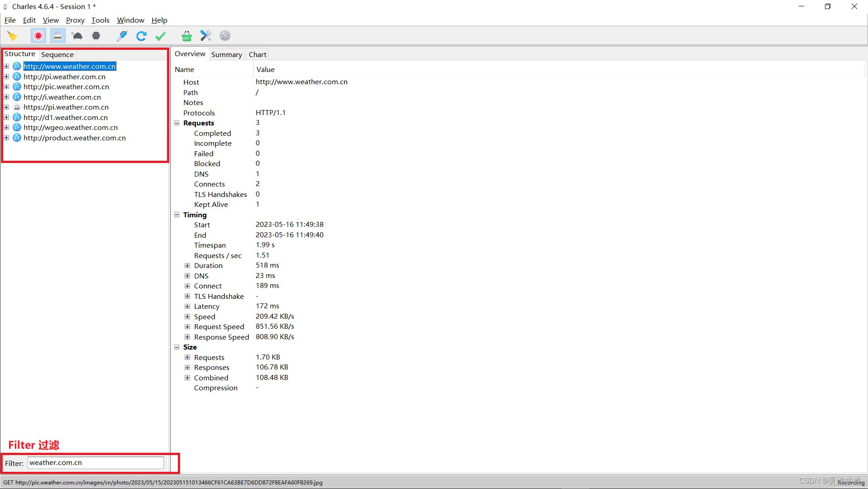Image resolution: width=868 pixels, height=489 pixels.
Task: Open the Edit menu
Action: [29, 20]
